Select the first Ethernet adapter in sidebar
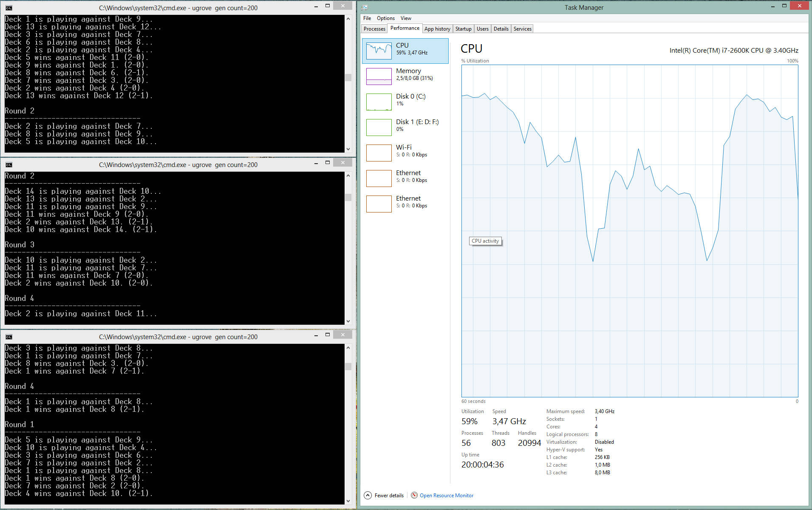Image resolution: width=812 pixels, height=510 pixels. (x=405, y=178)
